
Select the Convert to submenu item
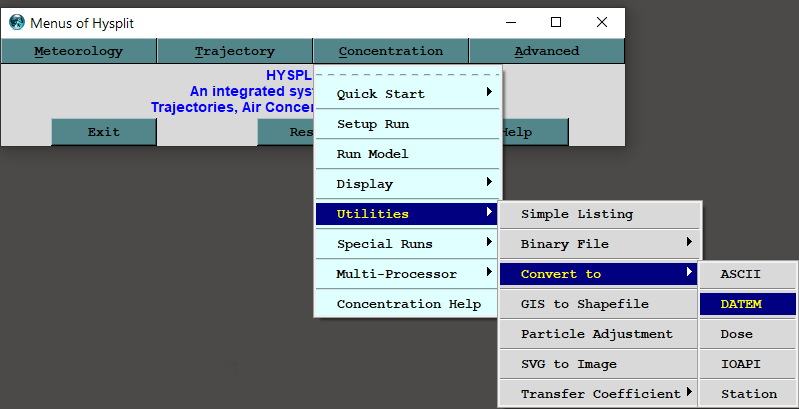coord(598,274)
